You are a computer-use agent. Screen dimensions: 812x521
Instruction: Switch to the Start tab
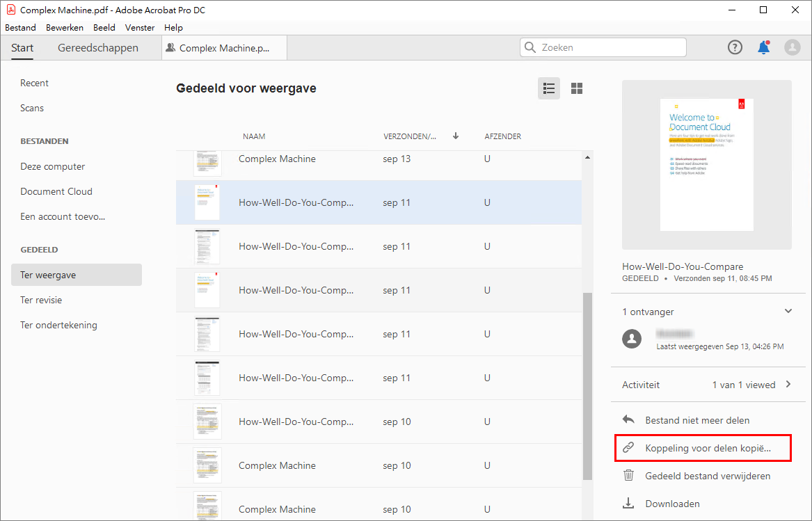pos(22,47)
